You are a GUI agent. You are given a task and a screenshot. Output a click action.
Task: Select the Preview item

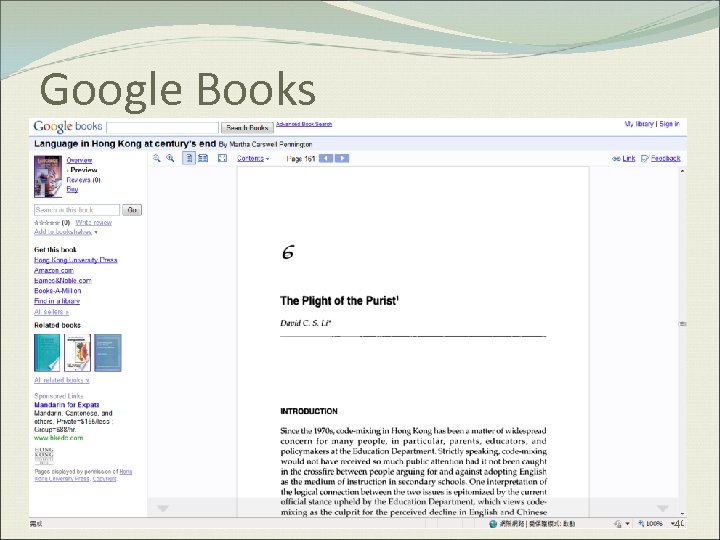click(x=84, y=170)
